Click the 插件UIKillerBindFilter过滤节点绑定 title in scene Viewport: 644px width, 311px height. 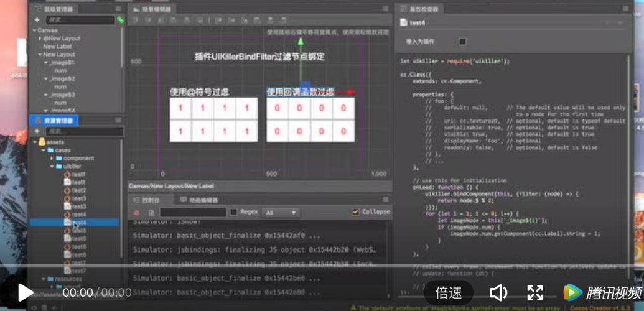(259, 57)
